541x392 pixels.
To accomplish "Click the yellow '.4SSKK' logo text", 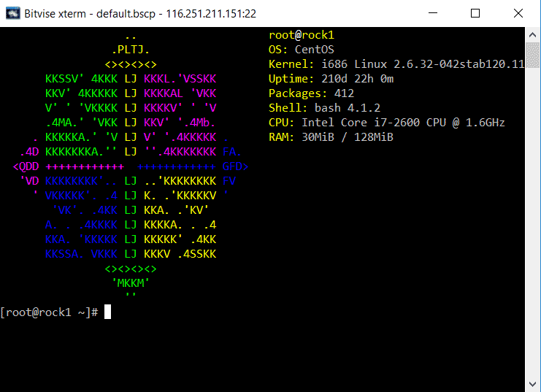I will click(197, 254).
